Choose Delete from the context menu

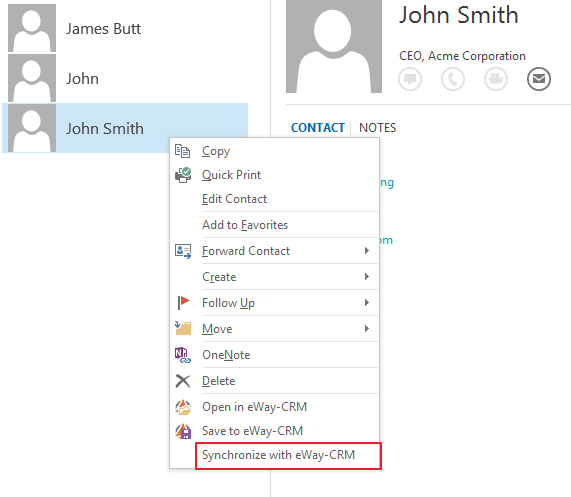(274, 381)
